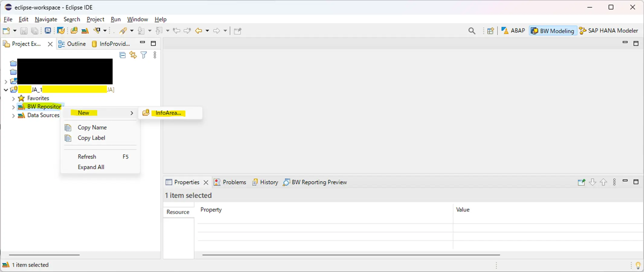644x272 pixels.
Task: Click Collapse All in the Project Explorer
Action: 123,55
